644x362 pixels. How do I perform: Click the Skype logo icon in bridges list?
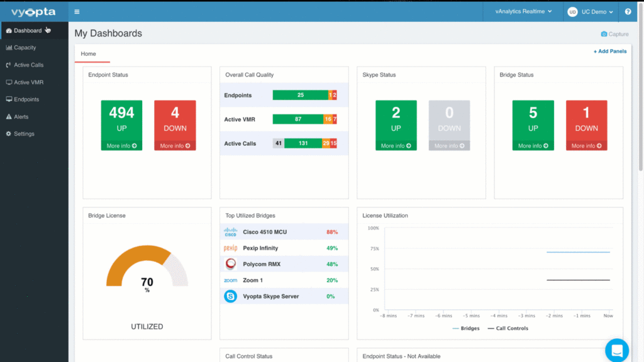(230, 297)
